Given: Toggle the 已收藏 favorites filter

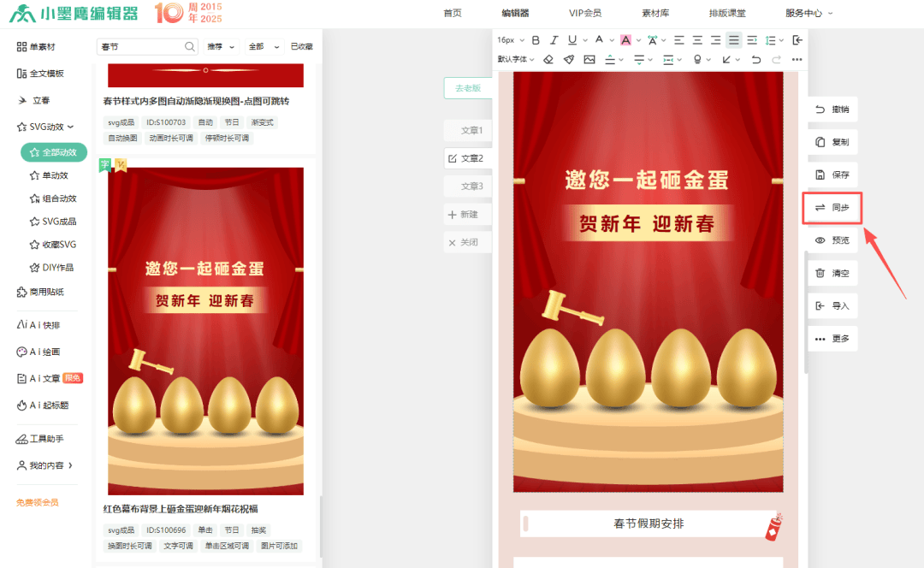Looking at the screenshot, I should (x=301, y=46).
